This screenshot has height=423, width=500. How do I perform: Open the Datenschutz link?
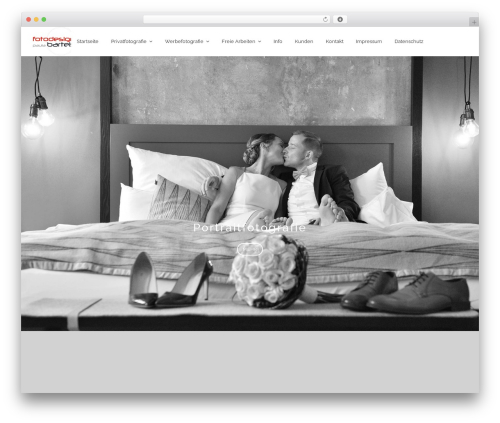pyautogui.click(x=409, y=41)
